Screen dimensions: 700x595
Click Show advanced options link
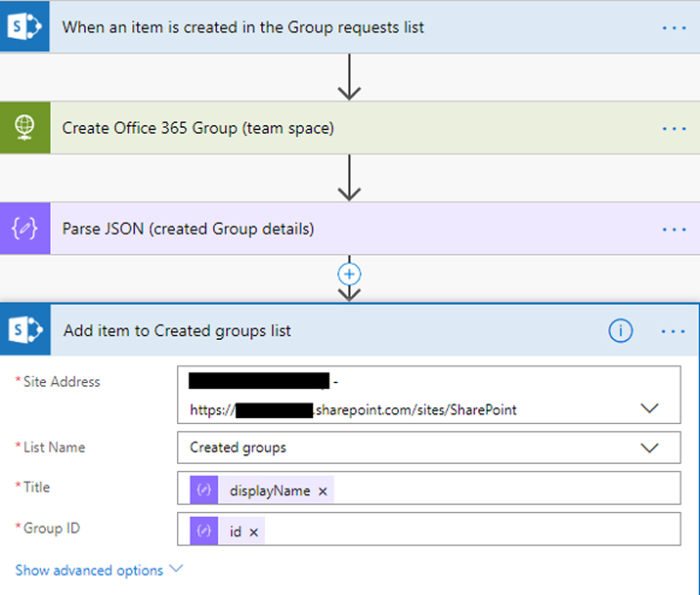[x=89, y=571]
